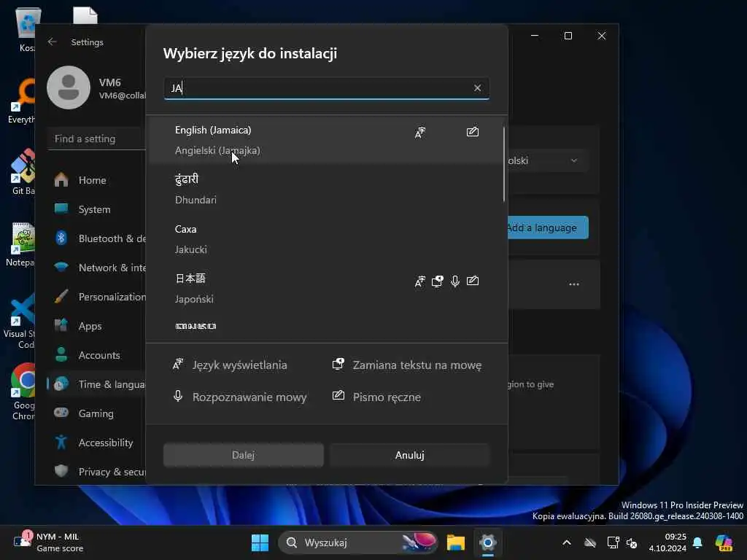Click the Add a language button
The image size is (747, 560).
coord(548,227)
